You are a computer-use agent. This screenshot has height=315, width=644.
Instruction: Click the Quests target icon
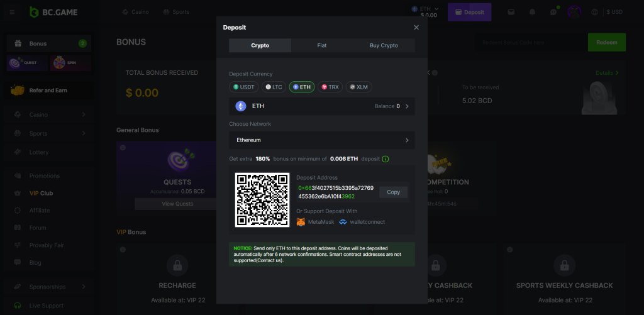(x=180, y=160)
